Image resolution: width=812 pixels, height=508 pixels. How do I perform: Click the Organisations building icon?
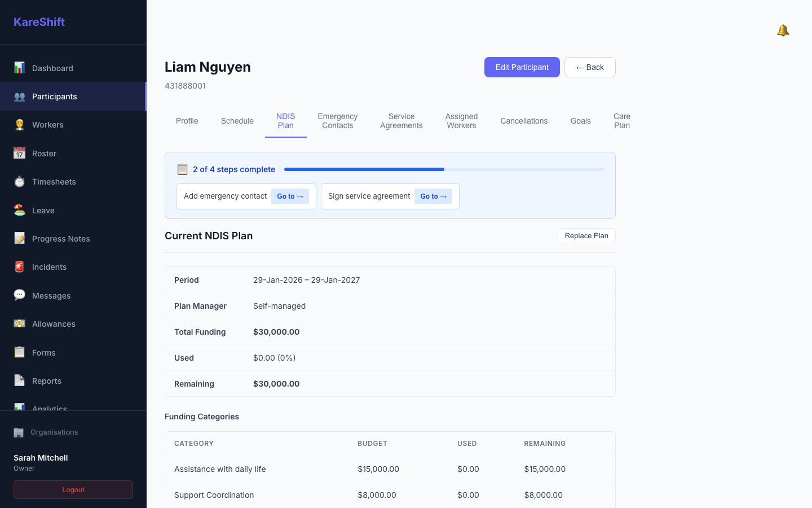[19, 432]
